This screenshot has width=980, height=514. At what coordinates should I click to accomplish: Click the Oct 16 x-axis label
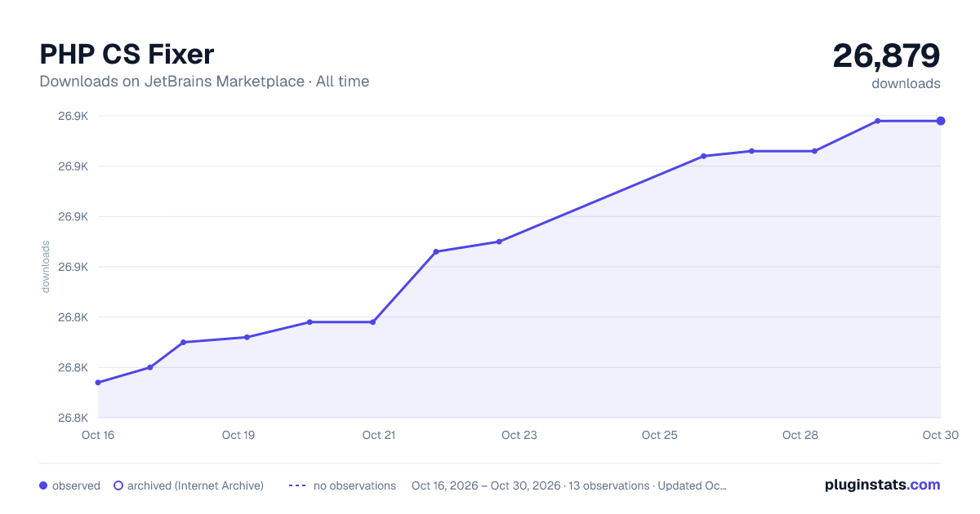(98, 435)
